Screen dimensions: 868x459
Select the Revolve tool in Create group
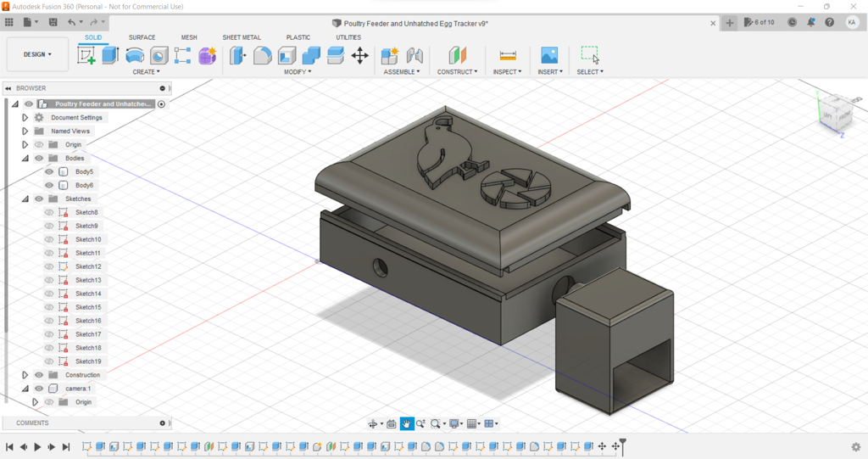(x=135, y=56)
